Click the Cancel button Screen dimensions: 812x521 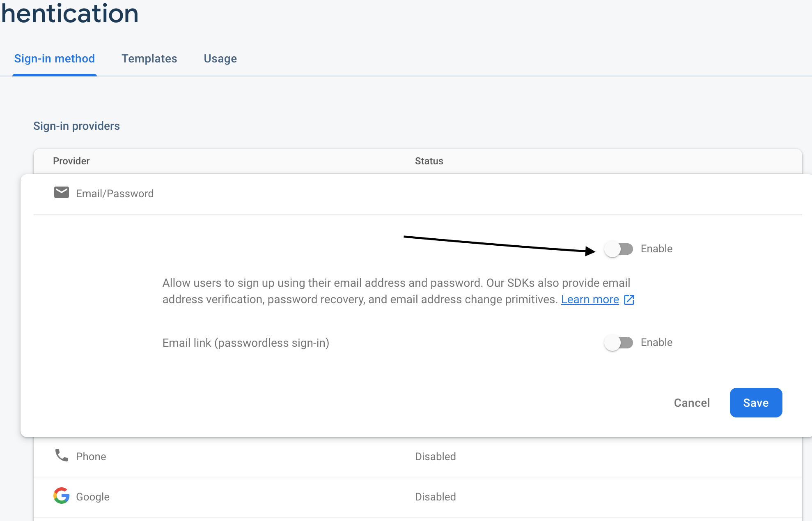tap(692, 403)
